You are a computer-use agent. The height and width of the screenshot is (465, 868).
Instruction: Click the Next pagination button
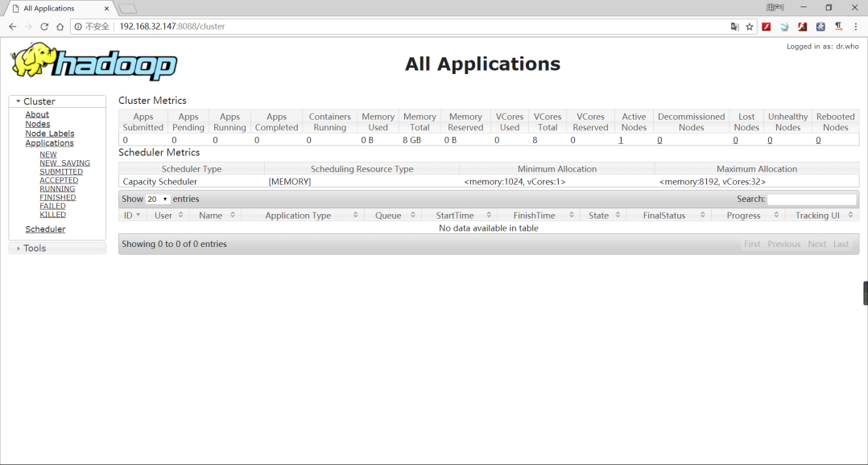pyautogui.click(x=816, y=244)
